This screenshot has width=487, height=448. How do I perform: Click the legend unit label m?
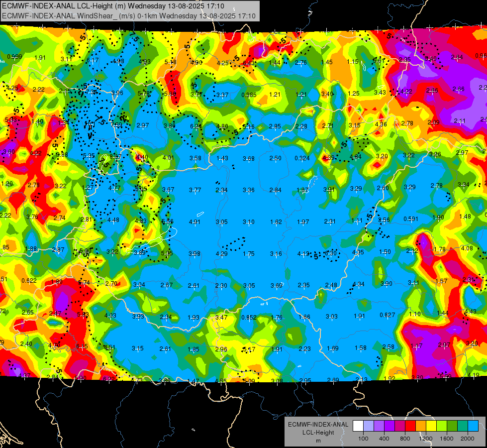point(318,441)
